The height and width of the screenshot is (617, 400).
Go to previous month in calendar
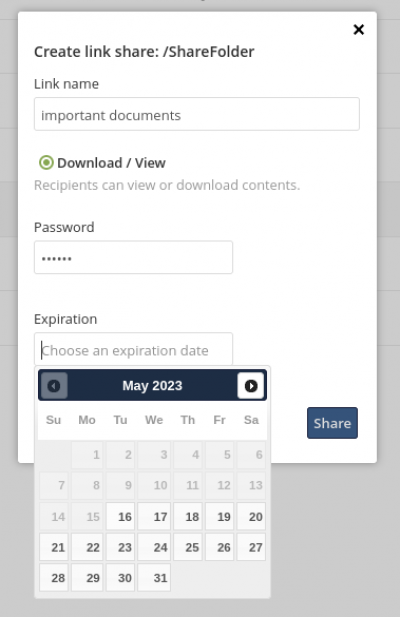tap(54, 386)
